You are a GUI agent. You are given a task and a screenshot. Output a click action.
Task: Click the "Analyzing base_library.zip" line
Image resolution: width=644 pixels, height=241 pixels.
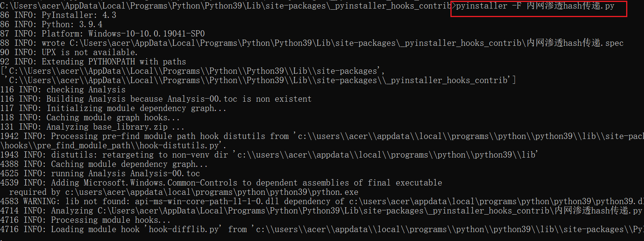tap(115, 127)
